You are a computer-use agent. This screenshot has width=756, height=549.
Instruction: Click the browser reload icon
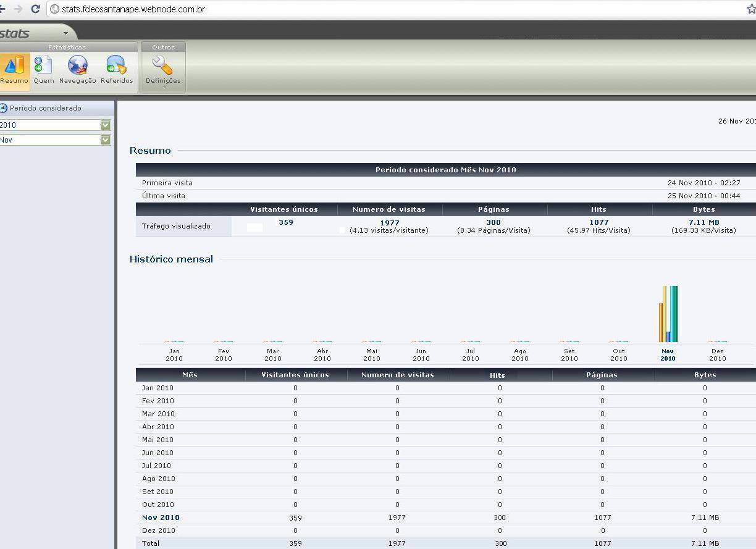[35, 9]
